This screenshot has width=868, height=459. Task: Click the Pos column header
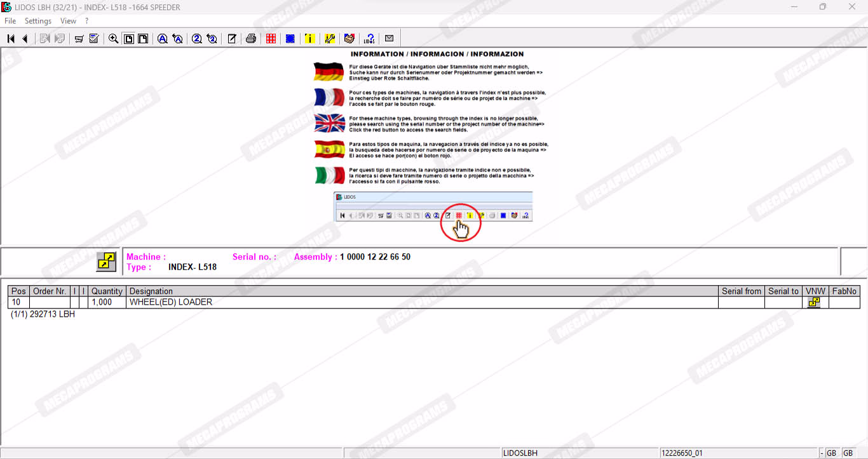pyautogui.click(x=19, y=291)
